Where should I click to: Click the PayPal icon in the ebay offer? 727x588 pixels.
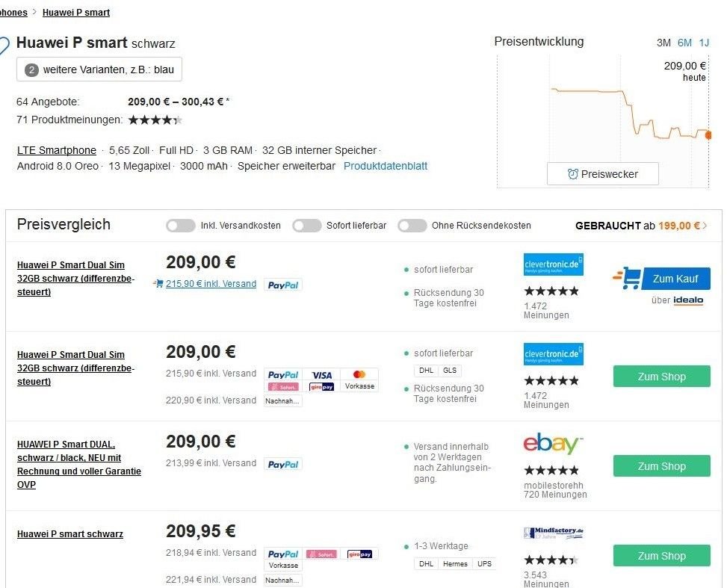point(283,464)
